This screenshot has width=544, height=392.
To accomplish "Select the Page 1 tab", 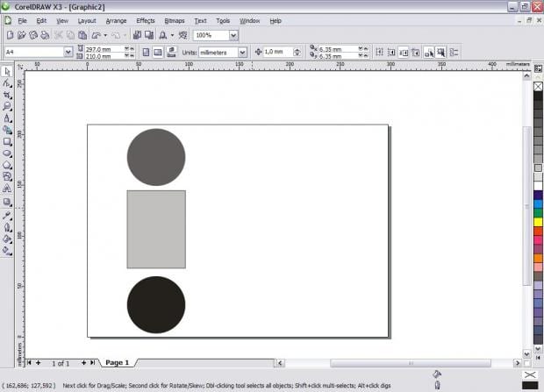I will [118, 362].
